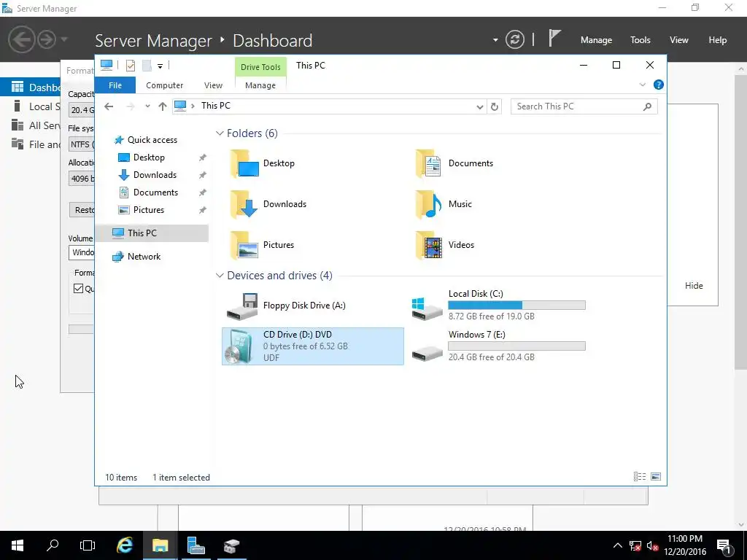Open File Explorer from taskbar
The height and width of the screenshot is (560, 747).
point(160,545)
